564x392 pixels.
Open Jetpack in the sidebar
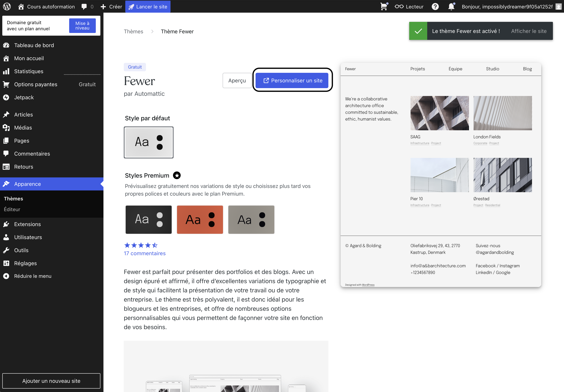click(24, 97)
